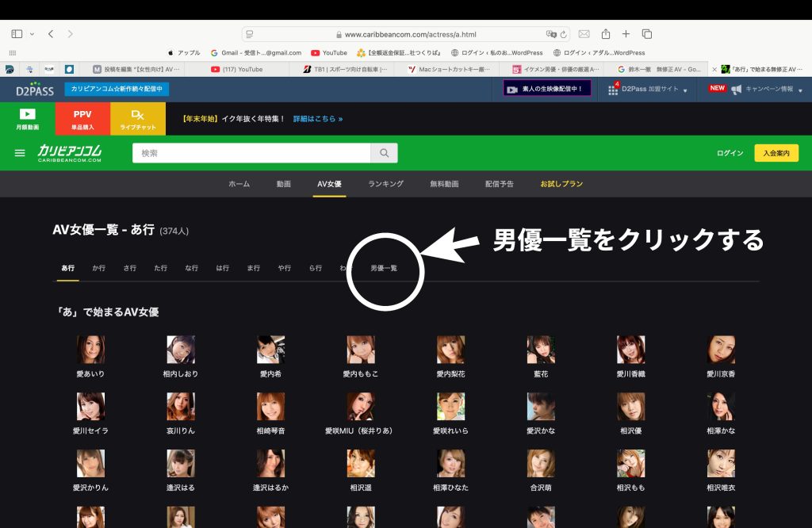Click the Safari sidebar toggle icon
This screenshot has width=812, height=528.
pos(17,34)
